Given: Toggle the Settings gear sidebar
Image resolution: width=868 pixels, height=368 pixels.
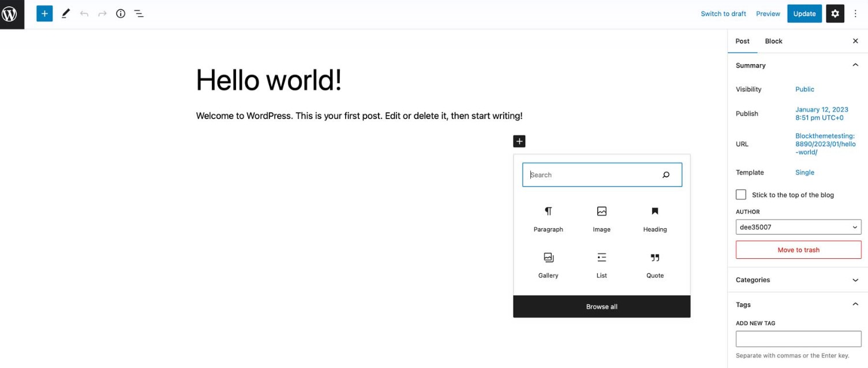Looking at the screenshot, I should tap(835, 14).
